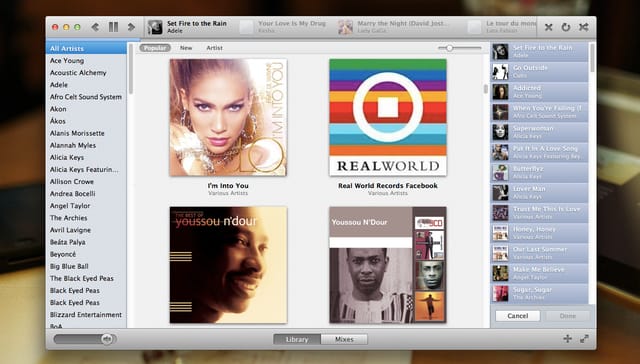Select Go Outside in the queue list
Image resolution: width=640 pixels, height=364 pixels.
(x=539, y=71)
